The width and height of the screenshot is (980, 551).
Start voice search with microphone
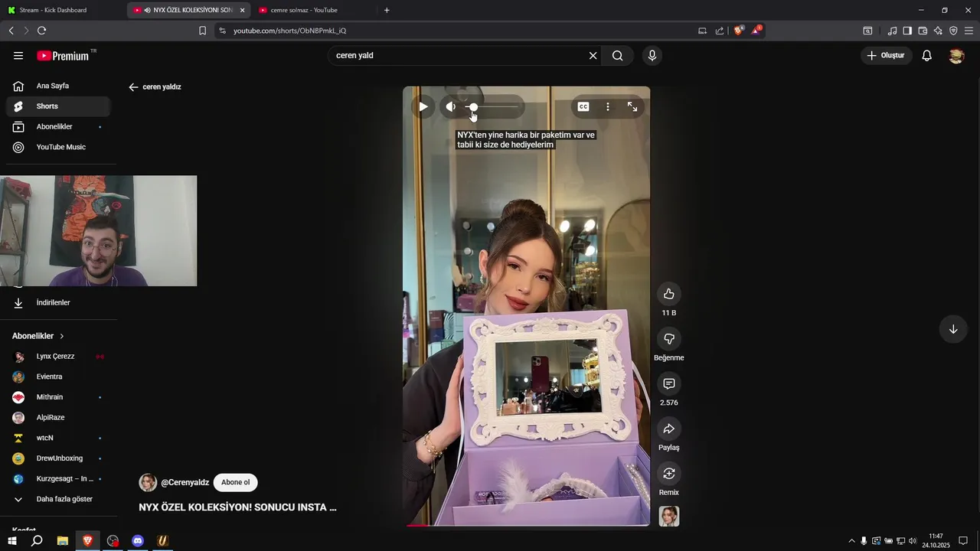tap(652, 56)
